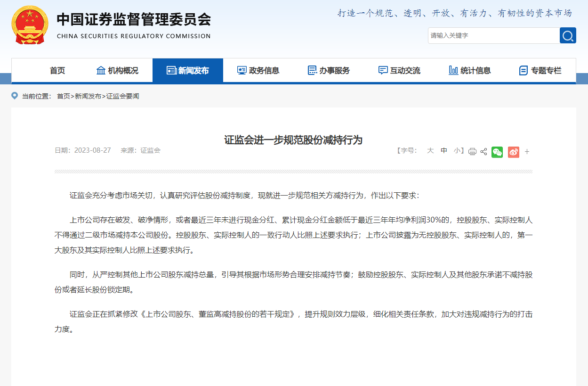Open the 互动交流 navigation tab
The width and height of the screenshot is (588, 386).
click(x=400, y=71)
